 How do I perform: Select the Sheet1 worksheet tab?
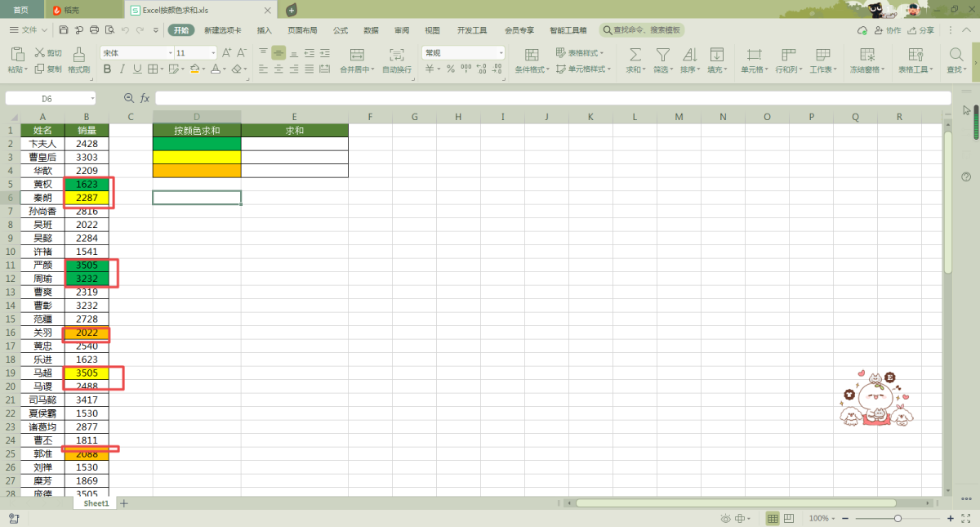coord(96,503)
